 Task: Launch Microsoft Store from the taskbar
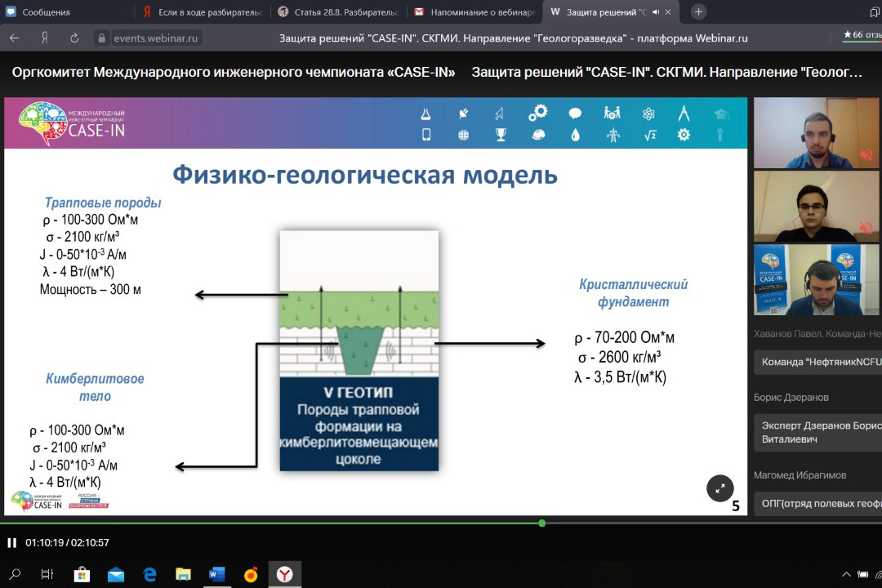[82, 574]
